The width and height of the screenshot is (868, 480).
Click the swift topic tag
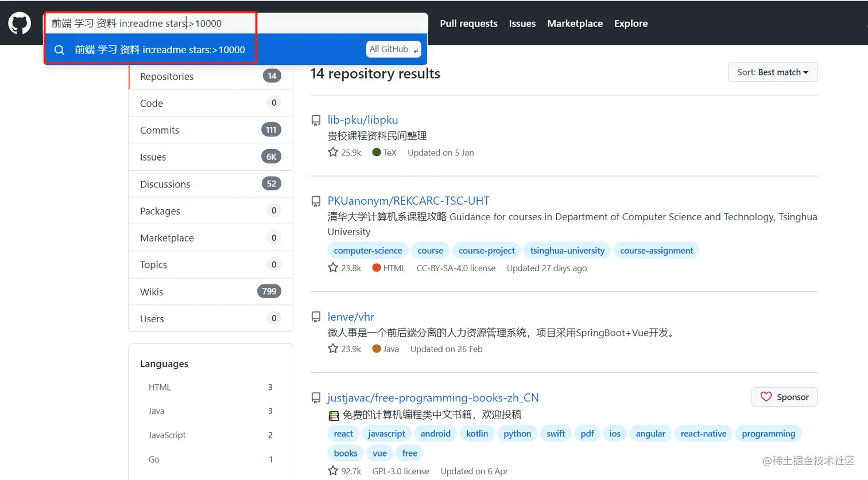click(x=556, y=434)
